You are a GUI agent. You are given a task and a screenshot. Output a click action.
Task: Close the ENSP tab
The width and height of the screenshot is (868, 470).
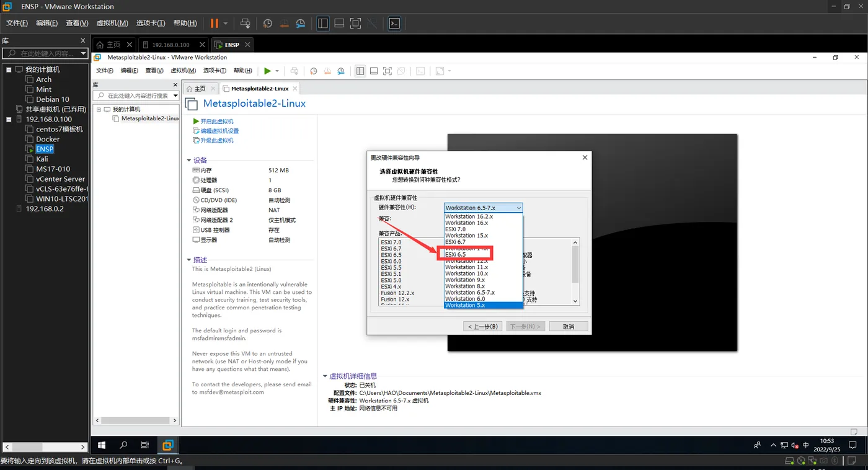[x=247, y=45]
